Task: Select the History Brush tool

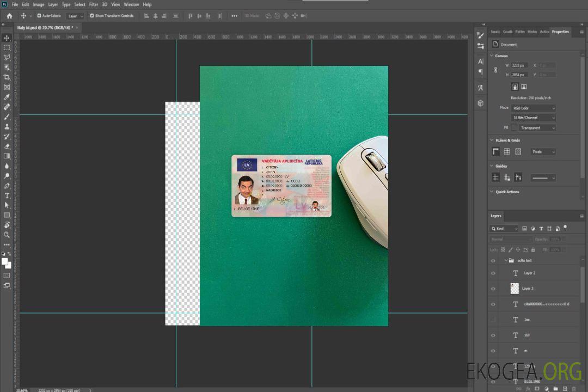Action: [x=7, y=137]
